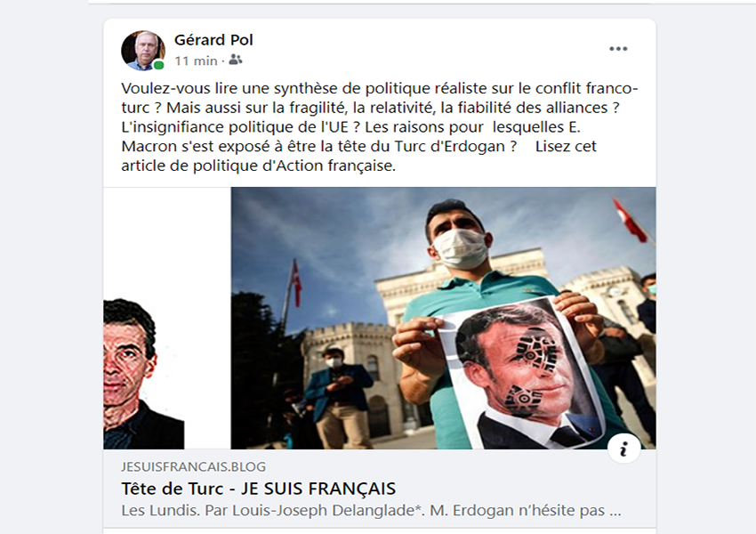Click the red Turkish flag at top right

(631, 220)
